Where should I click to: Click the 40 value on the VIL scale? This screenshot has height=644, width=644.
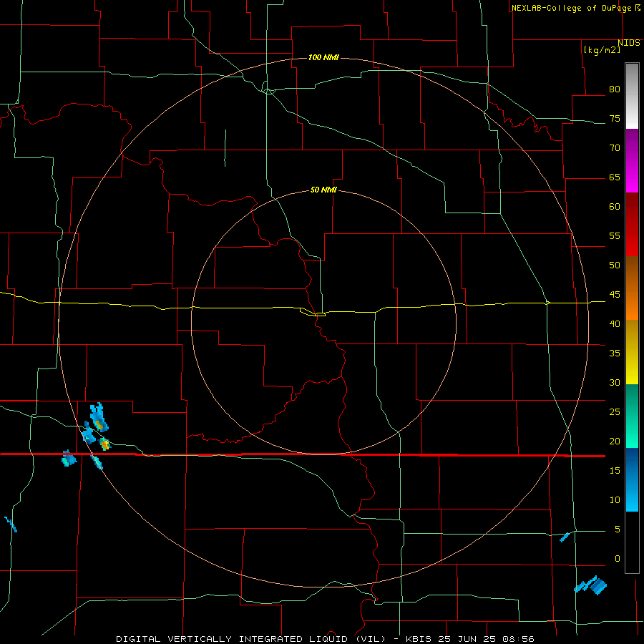pos(615,323)
